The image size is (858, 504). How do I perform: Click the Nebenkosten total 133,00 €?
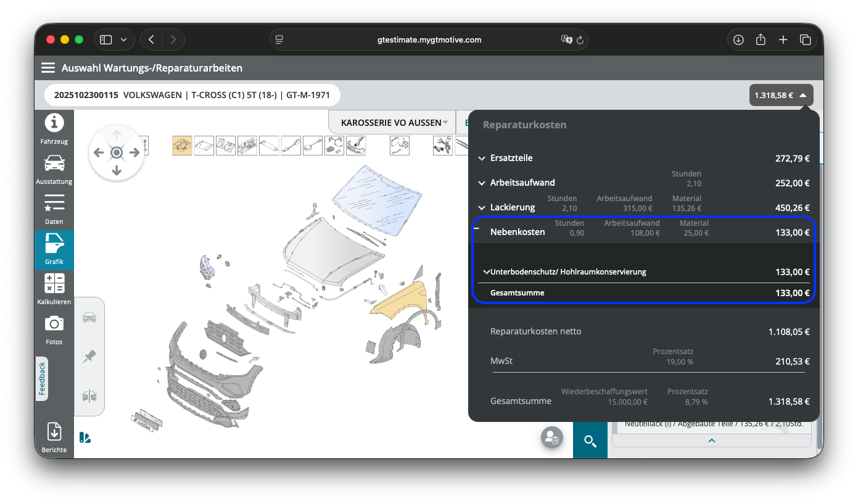click(x=793, y=232)
